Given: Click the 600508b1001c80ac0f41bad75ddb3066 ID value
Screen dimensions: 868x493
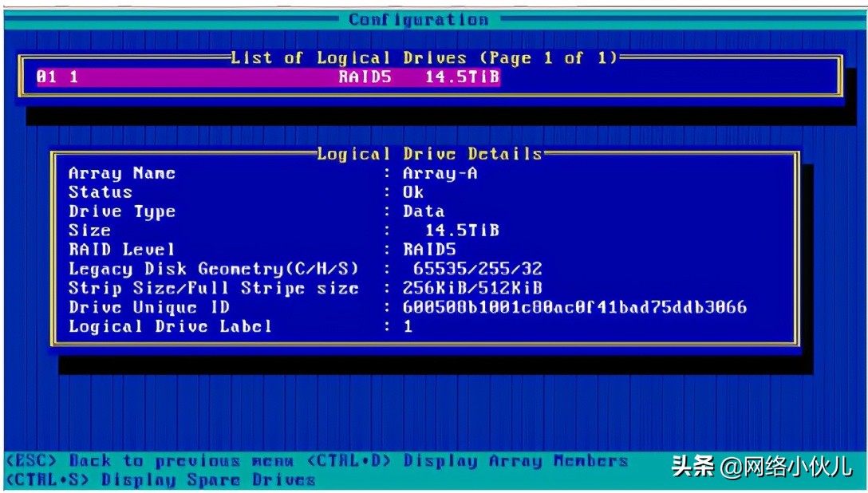Looking at the screenshot, I should click(x=574, y=307).
